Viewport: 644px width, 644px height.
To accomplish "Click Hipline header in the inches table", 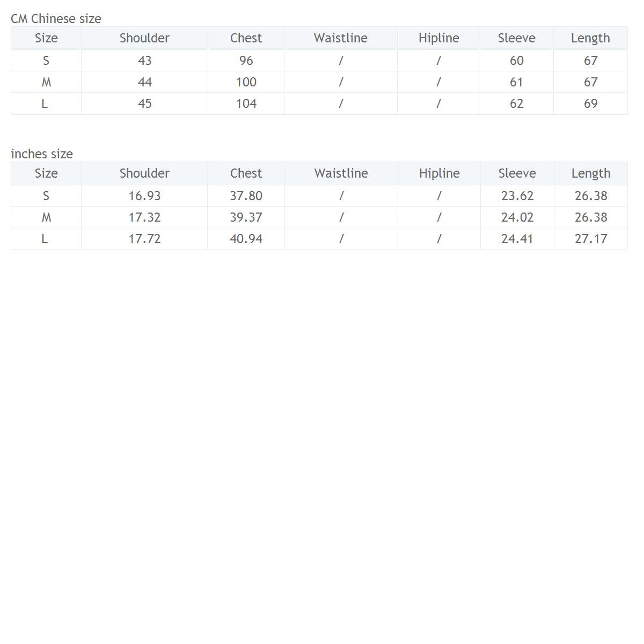I will 439,173.
